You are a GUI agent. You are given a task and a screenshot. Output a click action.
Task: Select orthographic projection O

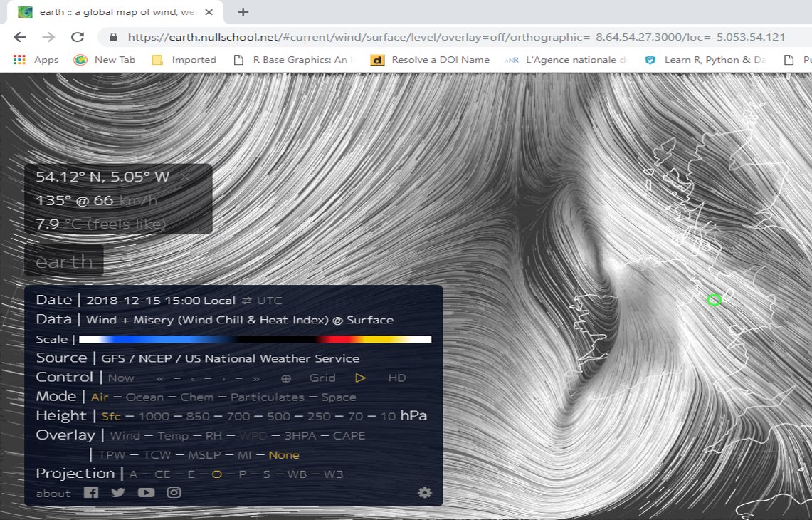217,474
